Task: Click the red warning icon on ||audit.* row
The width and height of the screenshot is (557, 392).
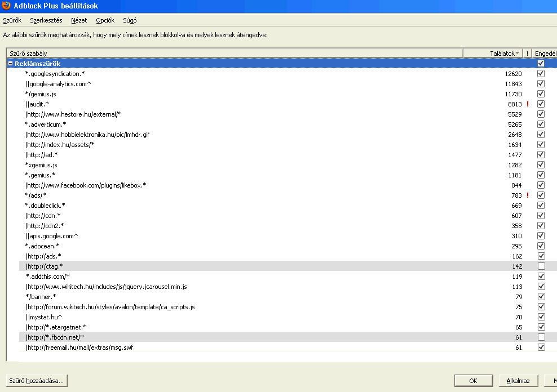Action: pyautogui.click(x=528, y=104)
